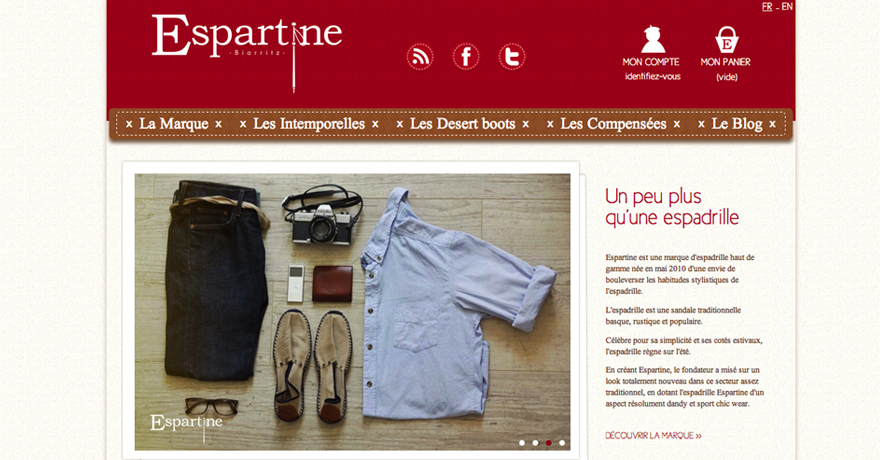Go to Les Desert boots menu
Image resolution: width=880 pixels, height=460 pixels.
(462, 124)
